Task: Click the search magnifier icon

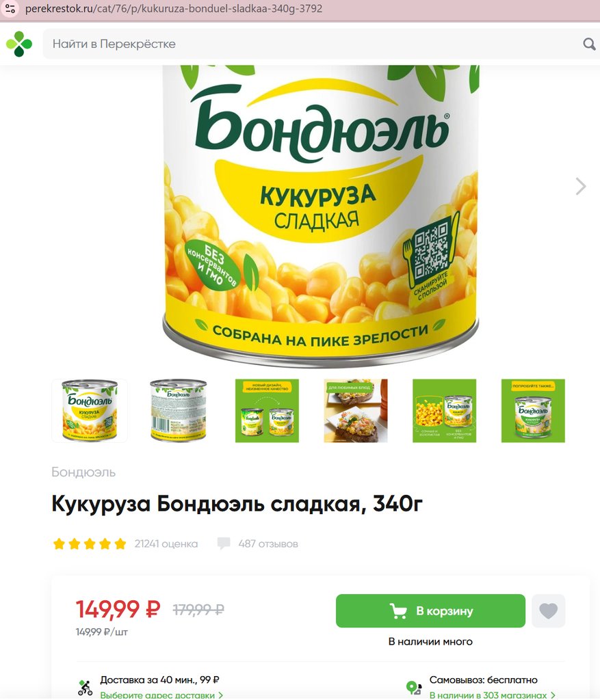Action: pos(589,44)
